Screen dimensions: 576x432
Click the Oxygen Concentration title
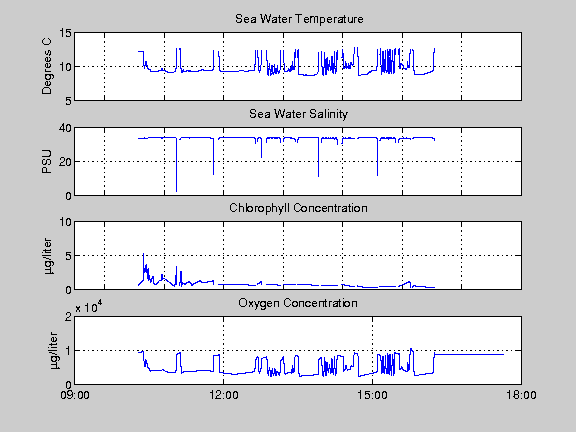coord(298,303)
